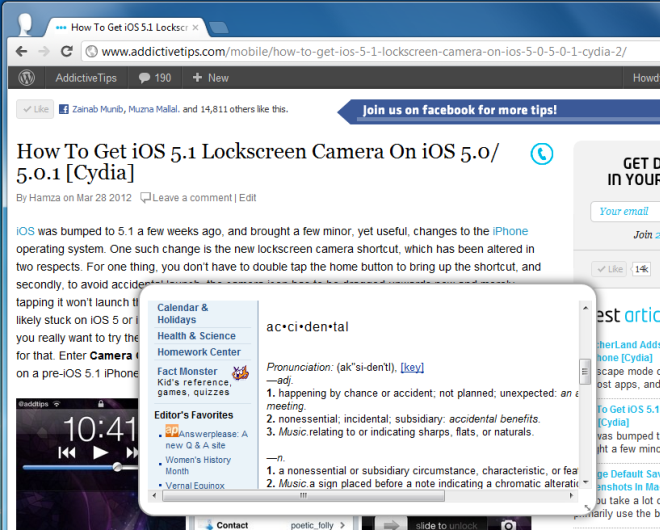Click the browser forward arrow
660x530 pixels.
44,51
